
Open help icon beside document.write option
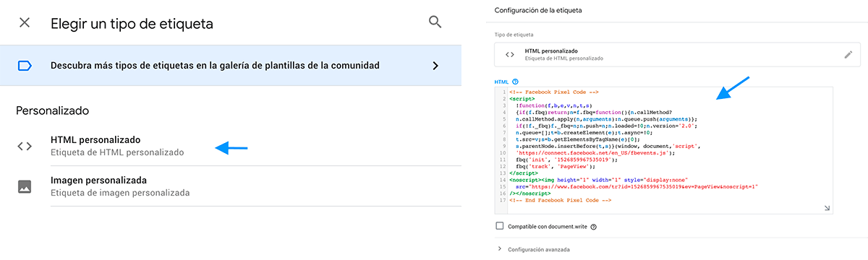[x=593, y=227]
